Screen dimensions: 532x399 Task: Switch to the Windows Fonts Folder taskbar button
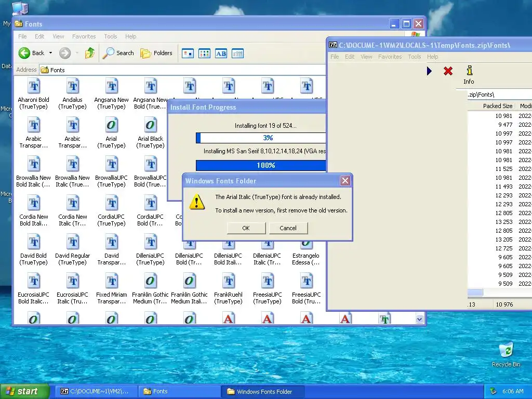point(263,391)
